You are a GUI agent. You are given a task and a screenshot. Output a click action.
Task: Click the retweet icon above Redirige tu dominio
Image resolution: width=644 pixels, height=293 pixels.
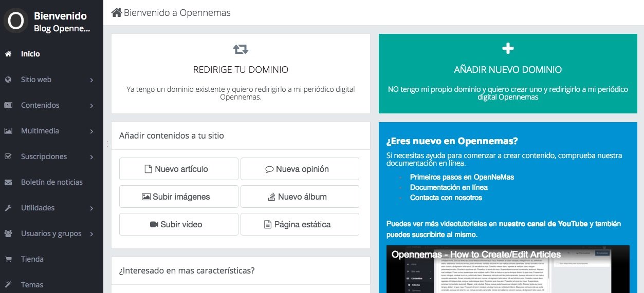(x=241, y=49)
